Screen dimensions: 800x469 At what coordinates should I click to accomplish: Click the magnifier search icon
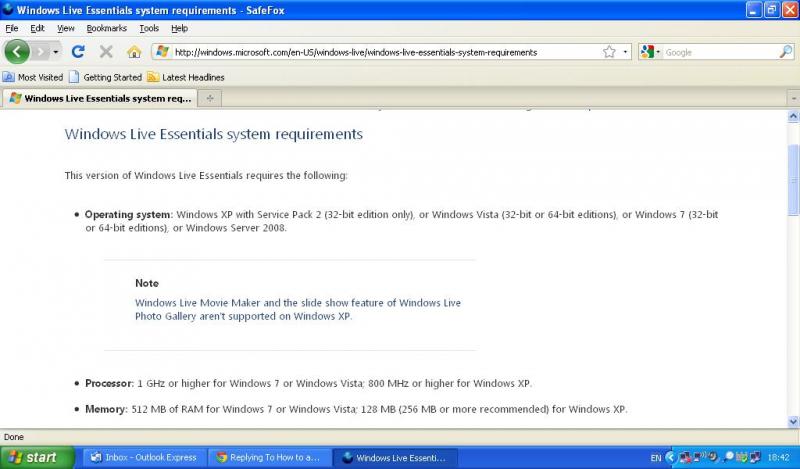click(x=786, y=52)
